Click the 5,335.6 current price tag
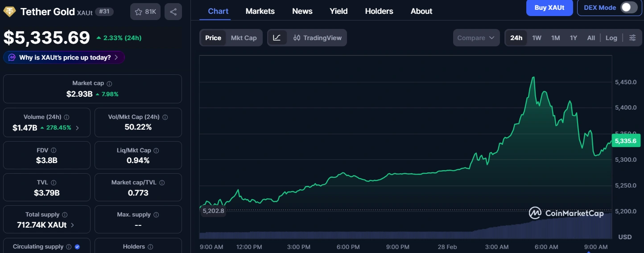The width and height of the screenshot is (644, 253). click(x=626, y=141)
